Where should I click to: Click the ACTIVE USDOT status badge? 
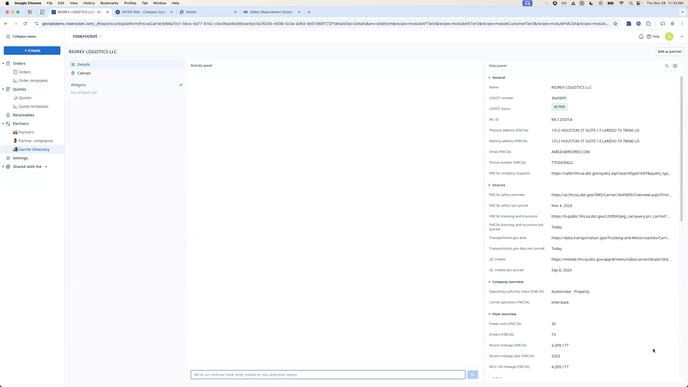coord(559,107)
